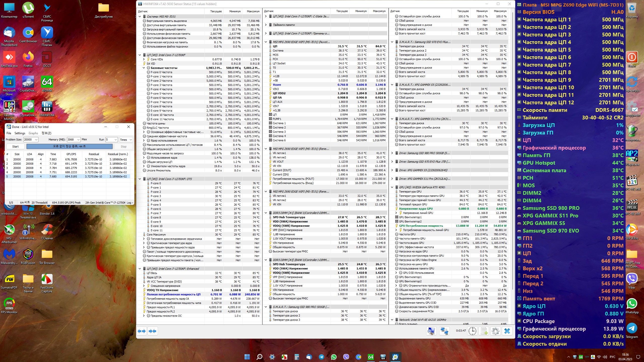Click the LinX blue progress bar
644x362 pixels.
click(x=69, y=146)
